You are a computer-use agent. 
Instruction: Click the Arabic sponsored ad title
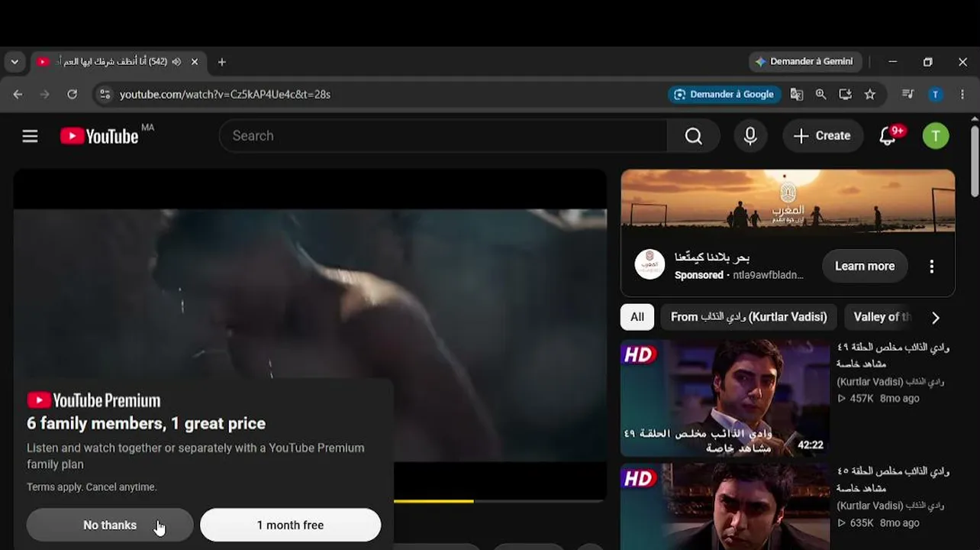(712, 257)
